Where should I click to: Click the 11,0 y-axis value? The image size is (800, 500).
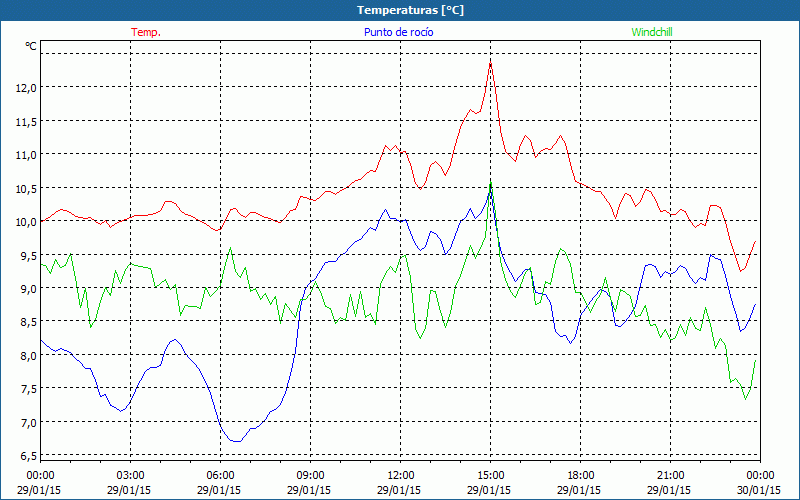(x=27, y=155)
